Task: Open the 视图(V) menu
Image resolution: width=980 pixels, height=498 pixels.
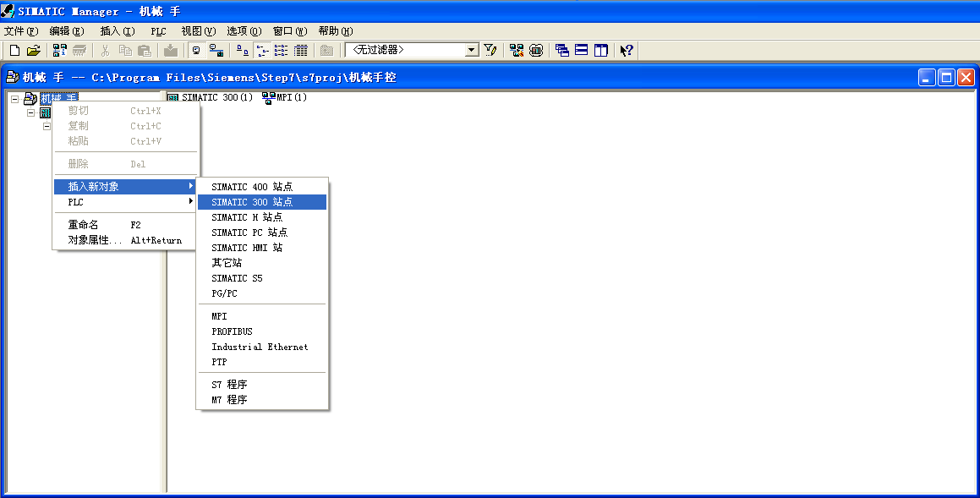Action: [198, 31]
